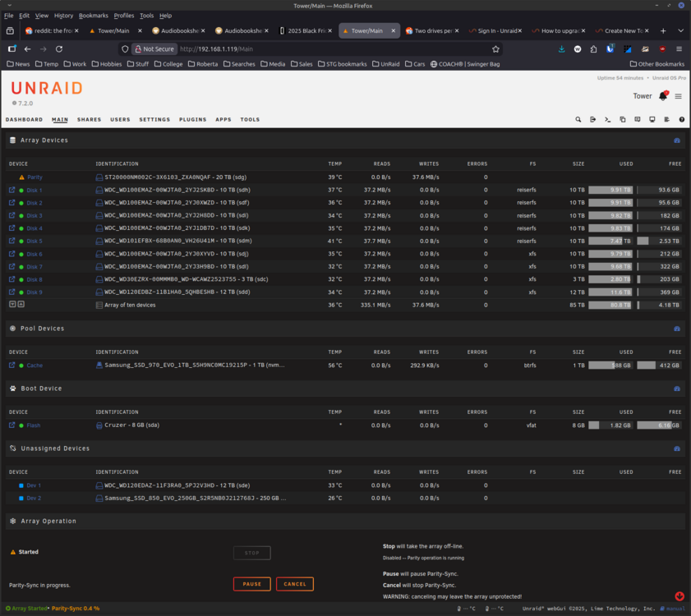The image size is (691, 616).
Task: Open the web terminal icon
Action: coord(608,119)
